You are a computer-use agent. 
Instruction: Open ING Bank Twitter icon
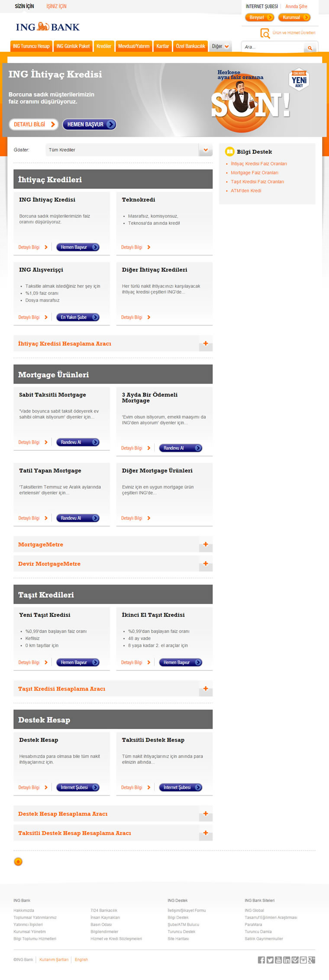click(270, 960)
